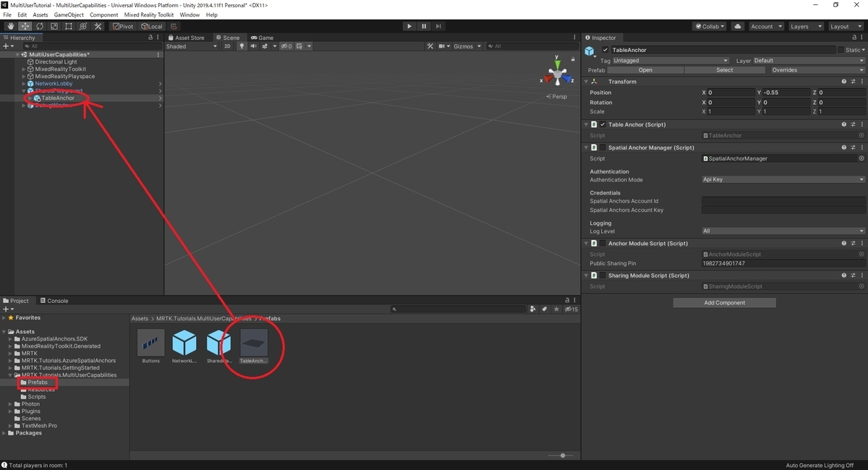This screenshot has height=470, width=868.
Task: Select NetworkLobby in Hierarchy
Action: coord(54,83)
